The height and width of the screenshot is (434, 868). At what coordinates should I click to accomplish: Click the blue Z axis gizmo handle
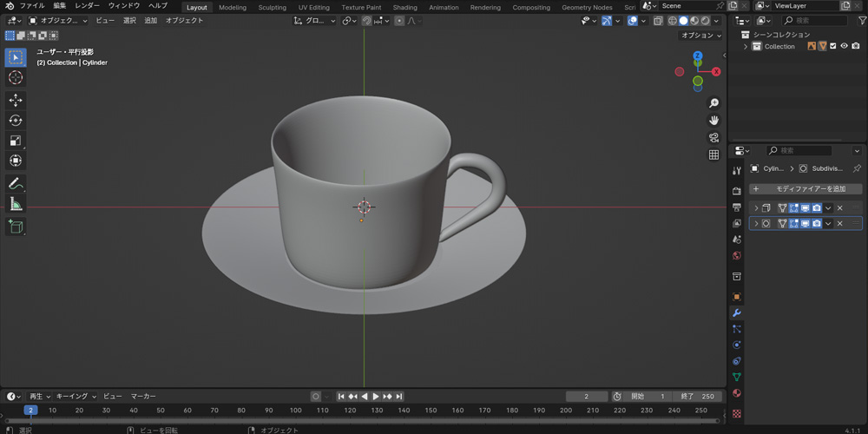698,56
